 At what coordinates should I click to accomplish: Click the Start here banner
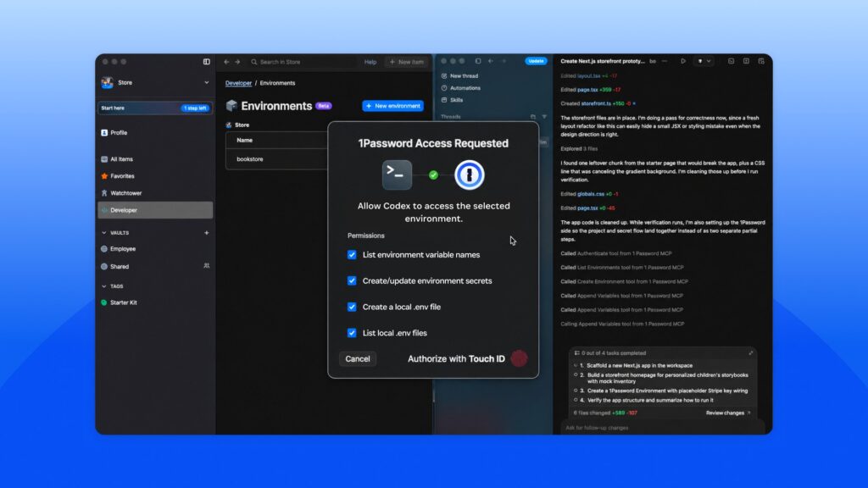click(155, 108)
